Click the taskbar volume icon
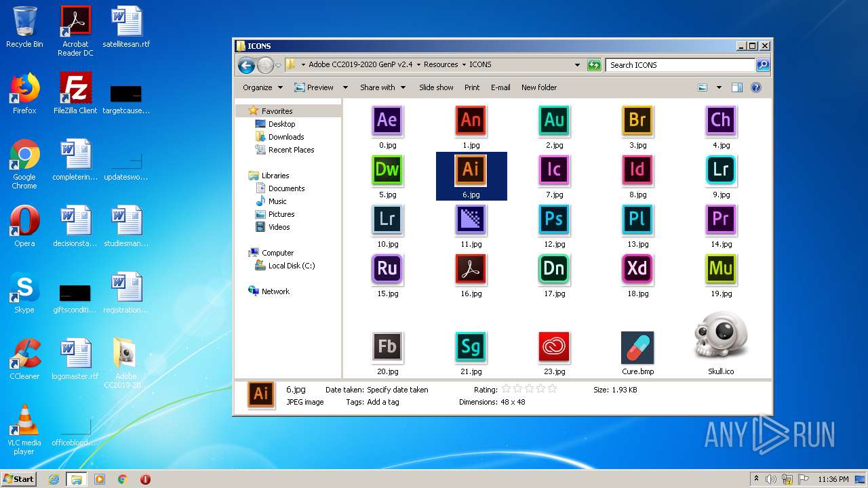868x488 pixels. coord(771,479)
